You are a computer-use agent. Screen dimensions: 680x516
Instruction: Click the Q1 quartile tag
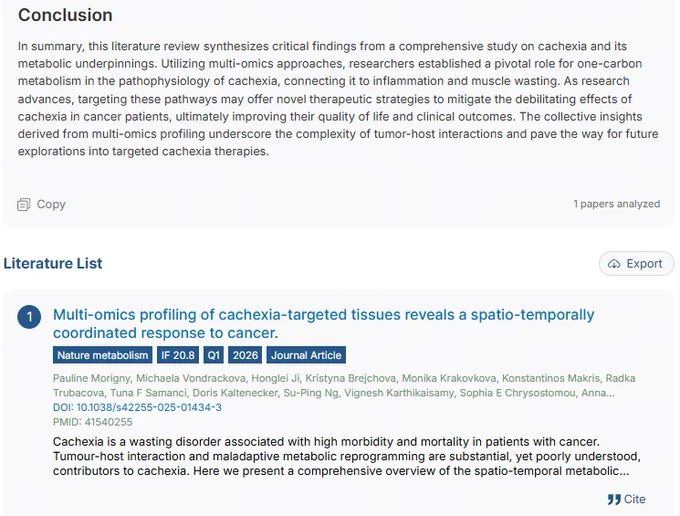[213, 355]
